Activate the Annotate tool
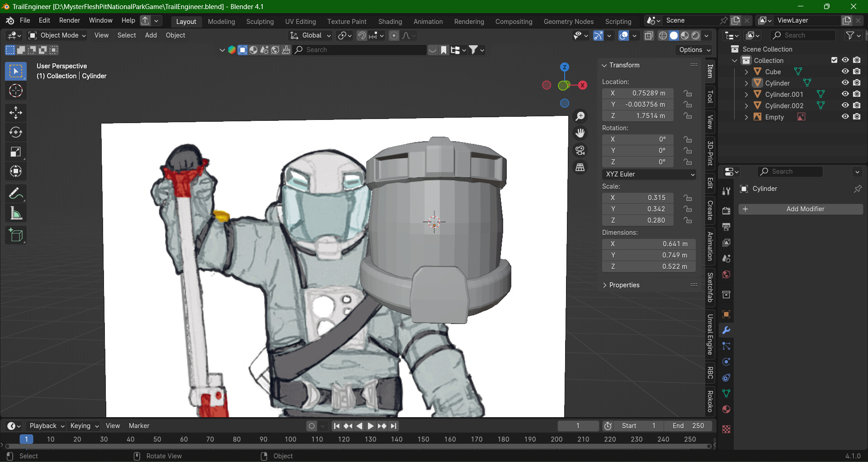The image size is (868, 462). click(x=16, y=193)
